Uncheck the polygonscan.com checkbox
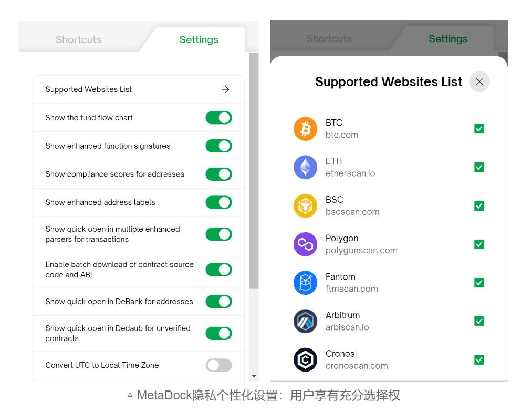Image resolution: width=532 pixels, height=412 pixels. click(x=479, y=244)
